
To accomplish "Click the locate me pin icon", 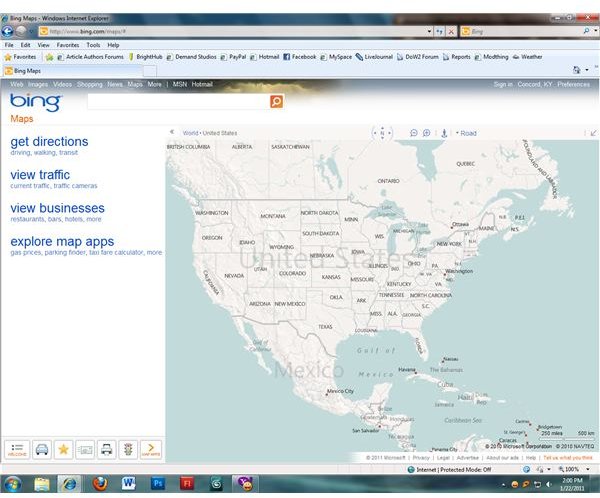I will click(x=444, y=133).
